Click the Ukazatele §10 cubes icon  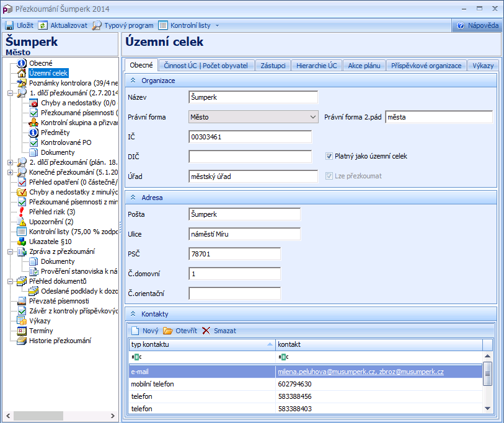coord(22,242)
